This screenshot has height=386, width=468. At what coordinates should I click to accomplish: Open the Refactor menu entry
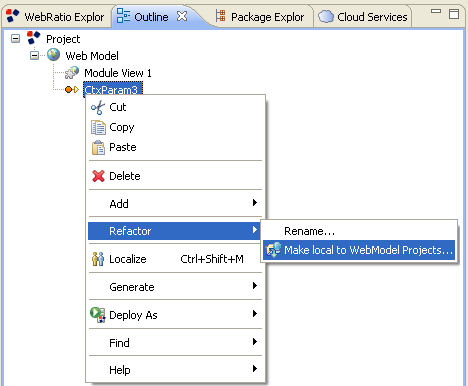tap(175, 231)
